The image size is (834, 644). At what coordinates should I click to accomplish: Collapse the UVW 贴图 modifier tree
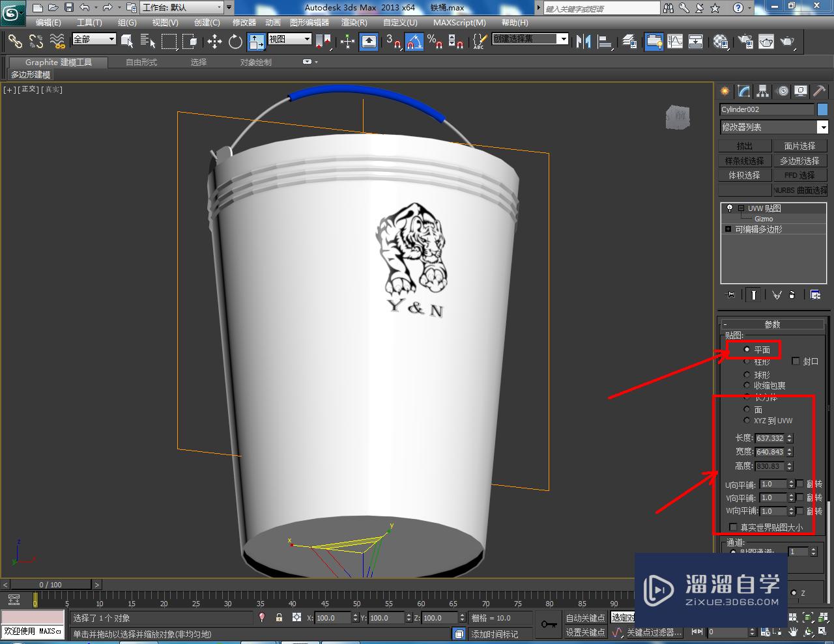click(x=741, y=208)
